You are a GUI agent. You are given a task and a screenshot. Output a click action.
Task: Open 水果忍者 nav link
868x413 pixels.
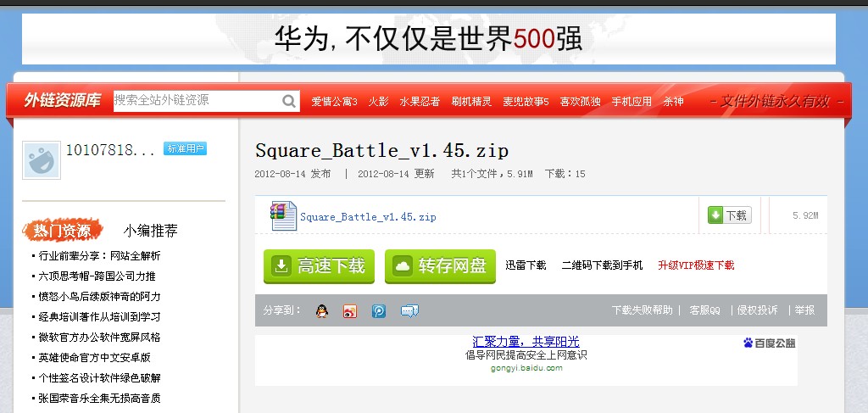[x=420, y=102]
